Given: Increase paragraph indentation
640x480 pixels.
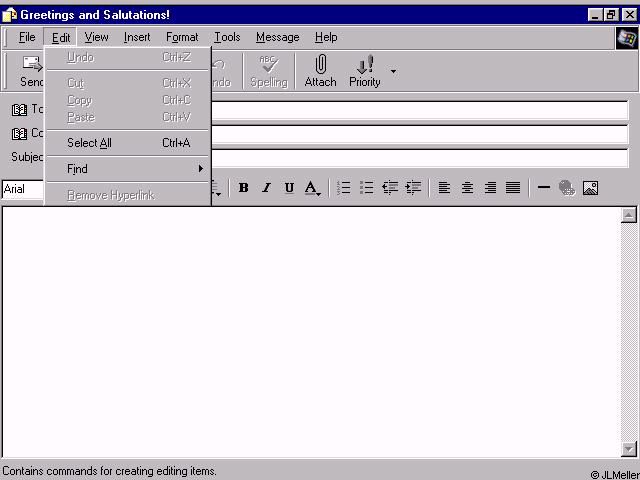Looking at the screenshot, I should pos(413,188).
